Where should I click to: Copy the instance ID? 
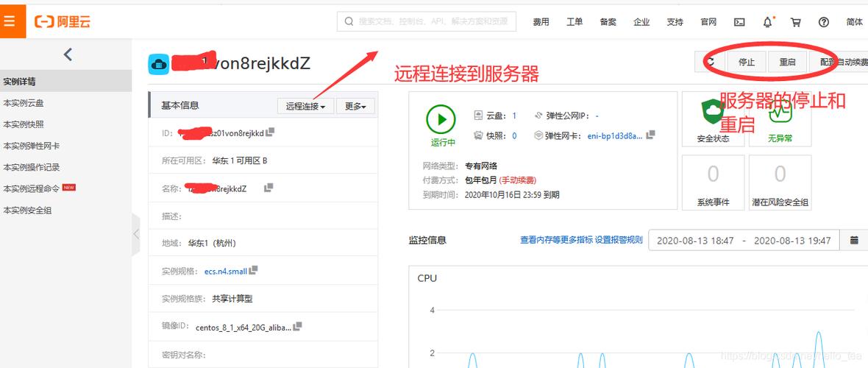(x=270, y=132)
